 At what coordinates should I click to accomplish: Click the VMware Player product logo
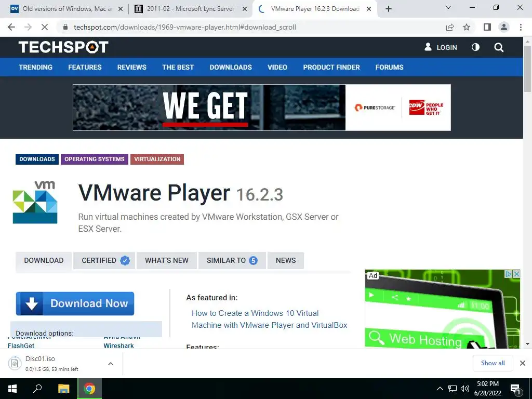35,202
